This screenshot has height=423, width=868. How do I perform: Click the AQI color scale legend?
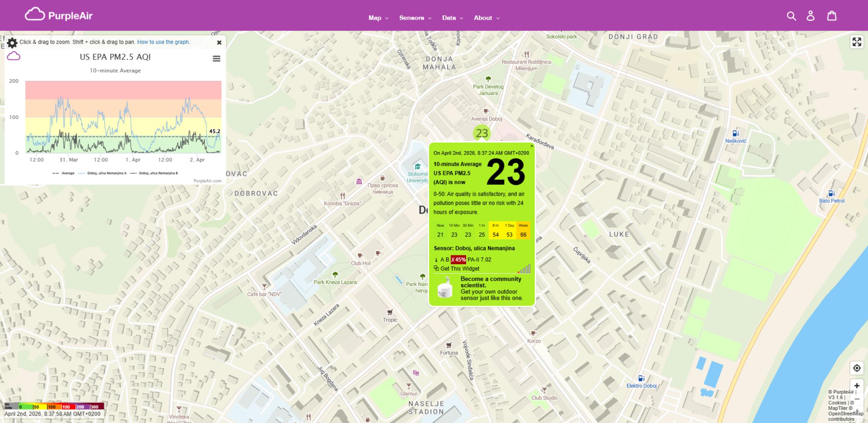point(54,406)
